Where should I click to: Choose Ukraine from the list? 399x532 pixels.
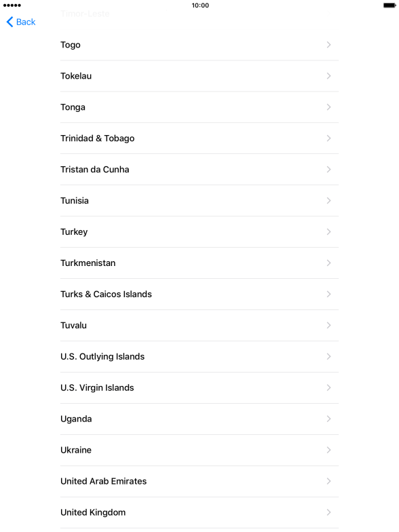pos(199,451)
